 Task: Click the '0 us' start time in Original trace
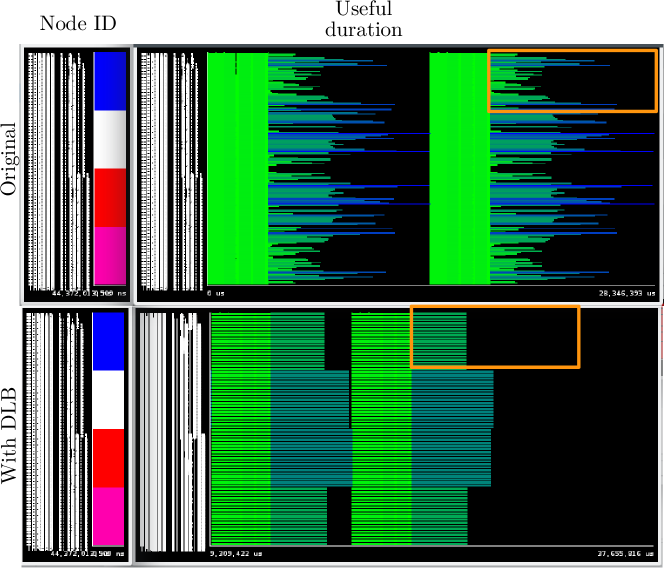pyautogui.click(x=216, y=293)
